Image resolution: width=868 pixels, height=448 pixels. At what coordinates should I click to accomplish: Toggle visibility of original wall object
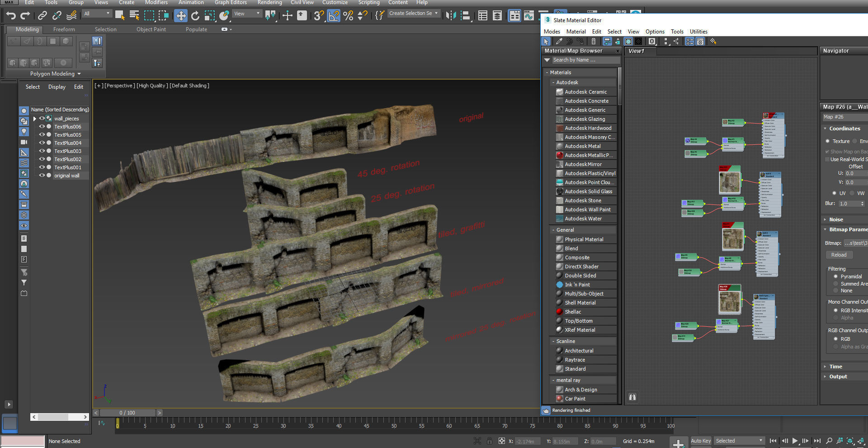coord(42,176)
